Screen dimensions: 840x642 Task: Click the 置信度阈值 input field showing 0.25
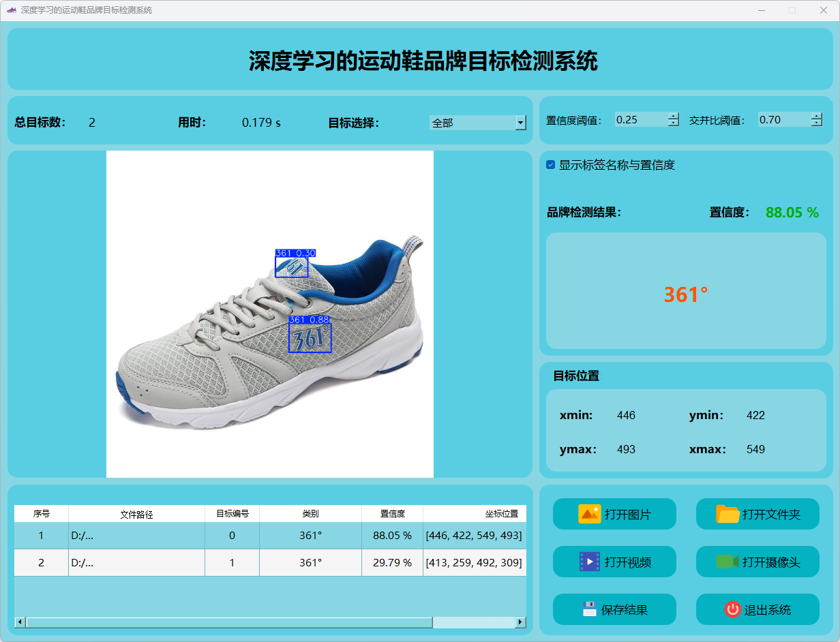point(641,119)
